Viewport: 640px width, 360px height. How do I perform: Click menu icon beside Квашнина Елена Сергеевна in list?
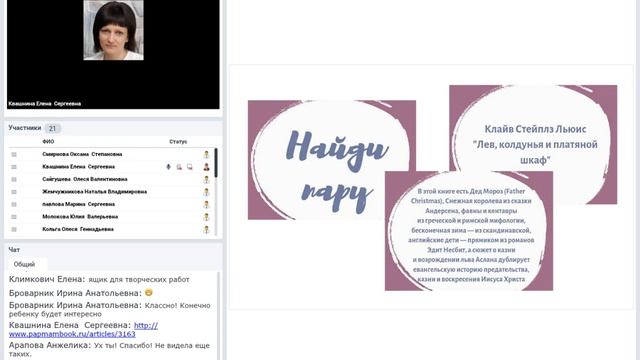14,167
